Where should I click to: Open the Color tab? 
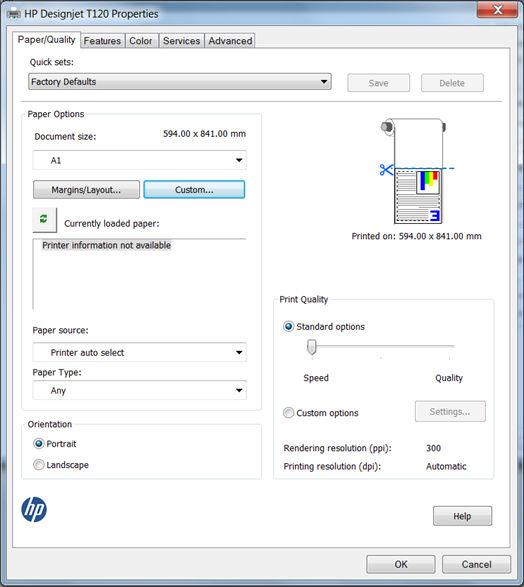[x=141, y=41]
